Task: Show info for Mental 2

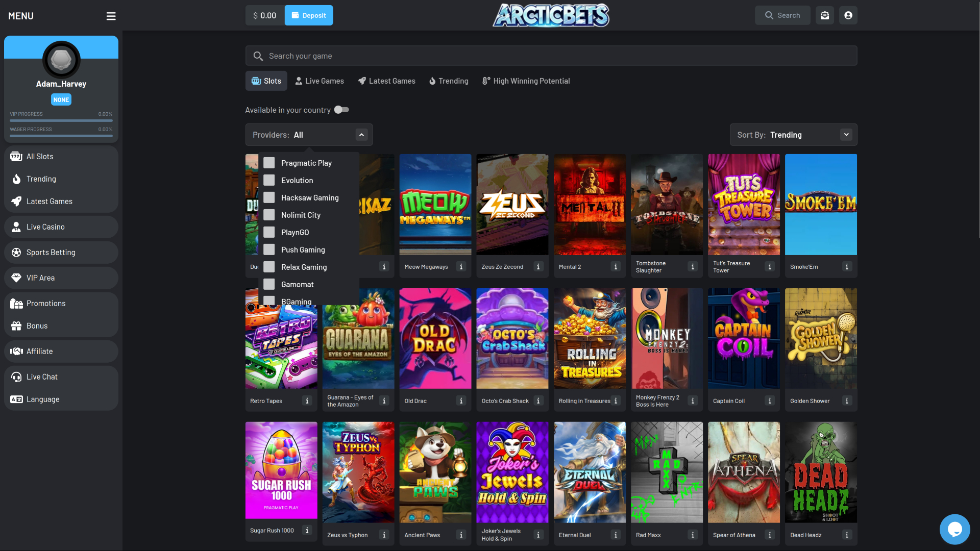Action: click(616, 267)
